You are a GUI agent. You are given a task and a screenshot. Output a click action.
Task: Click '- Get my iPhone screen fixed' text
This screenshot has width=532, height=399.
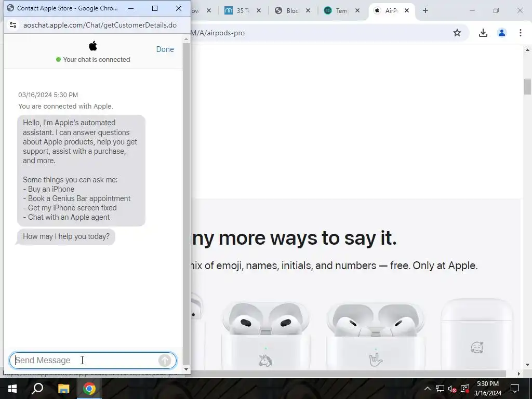[70, 208]
